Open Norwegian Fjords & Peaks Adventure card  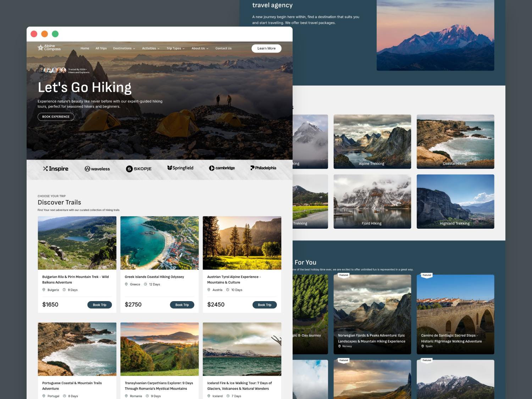[372, 314]
